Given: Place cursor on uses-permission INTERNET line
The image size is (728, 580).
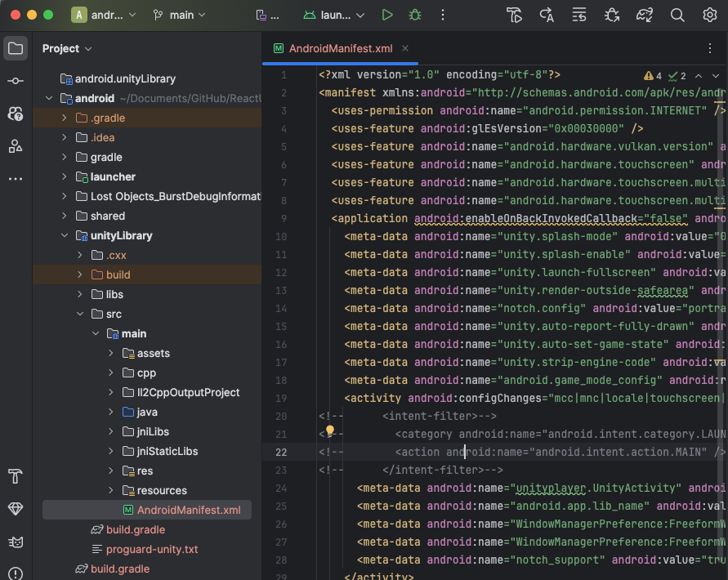Looking at the screenshot, I should tap(523, 110).
